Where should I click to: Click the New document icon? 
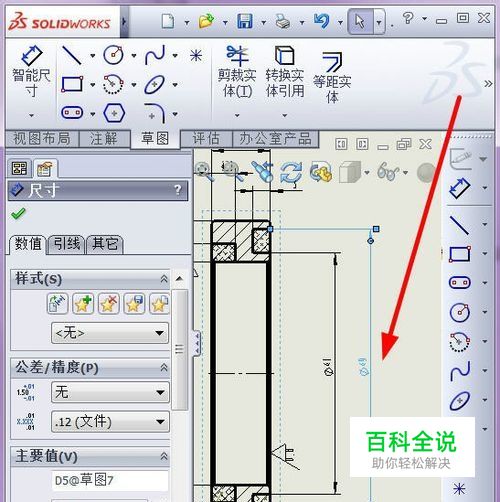click(168, 21)
